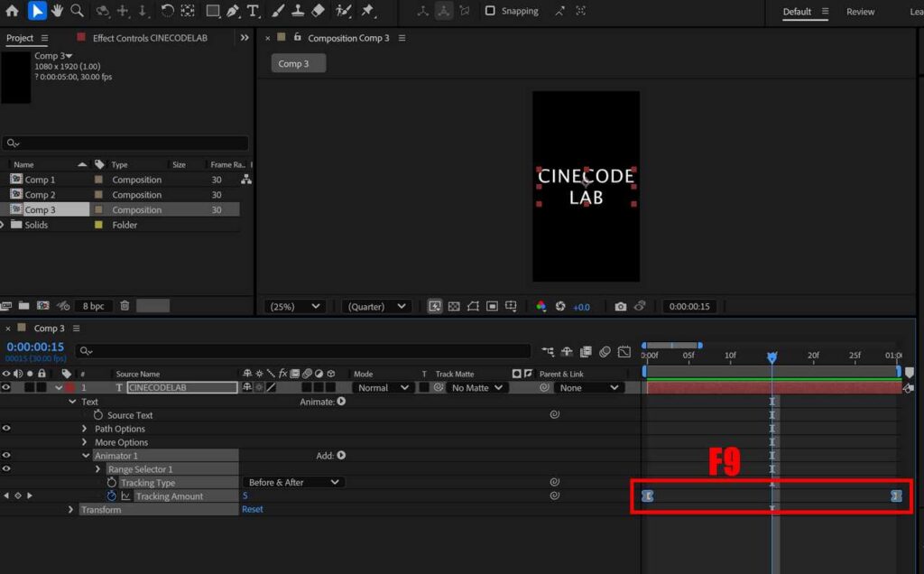Create a new folder in Project panel
This screenshot has height=574, width=924.
coord(24,305)
